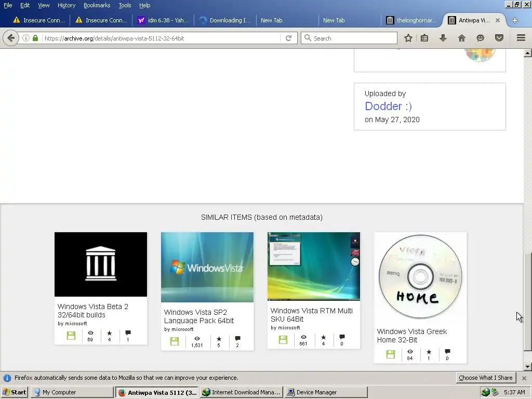Open uploader profile Dodder :)
Screen dimensions: 532x399
point(388,106)
